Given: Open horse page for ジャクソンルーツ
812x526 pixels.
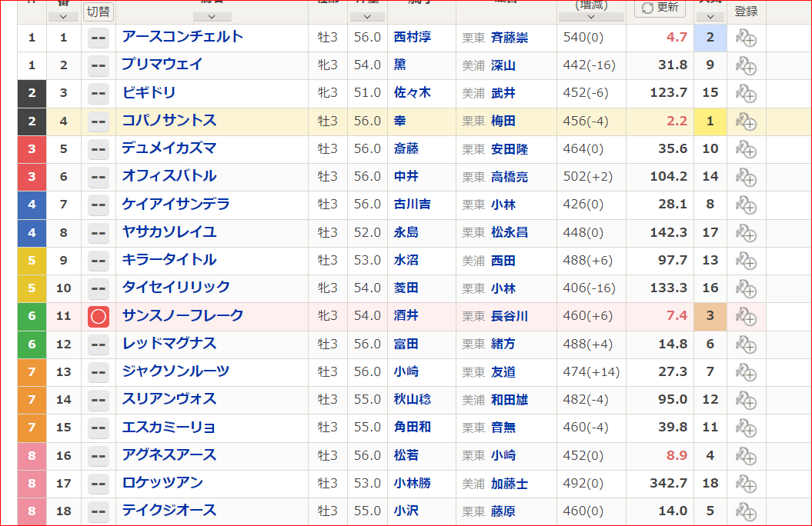Looking at the screenshot, I should coord(175,372).
